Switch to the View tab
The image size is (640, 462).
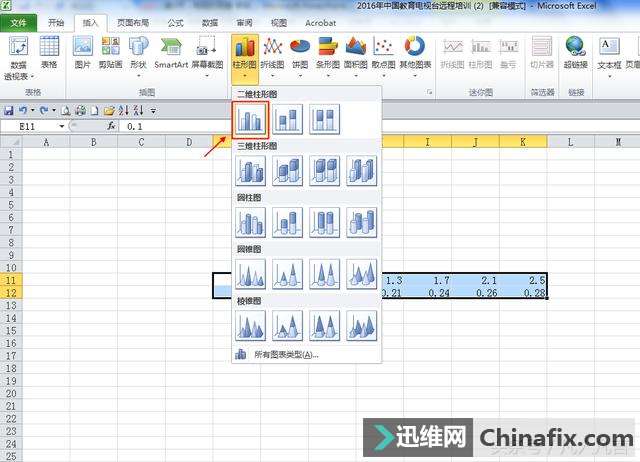coord(279,23)
